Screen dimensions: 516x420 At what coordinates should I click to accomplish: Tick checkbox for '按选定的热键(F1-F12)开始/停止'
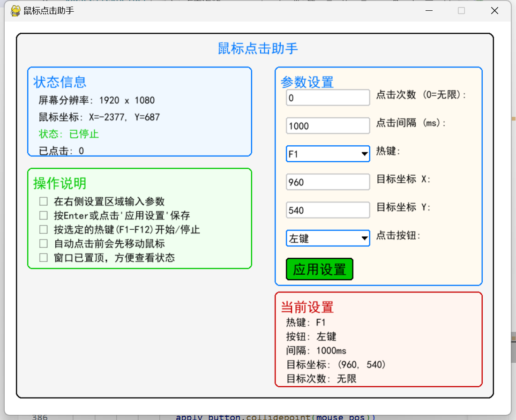point(44,229)
